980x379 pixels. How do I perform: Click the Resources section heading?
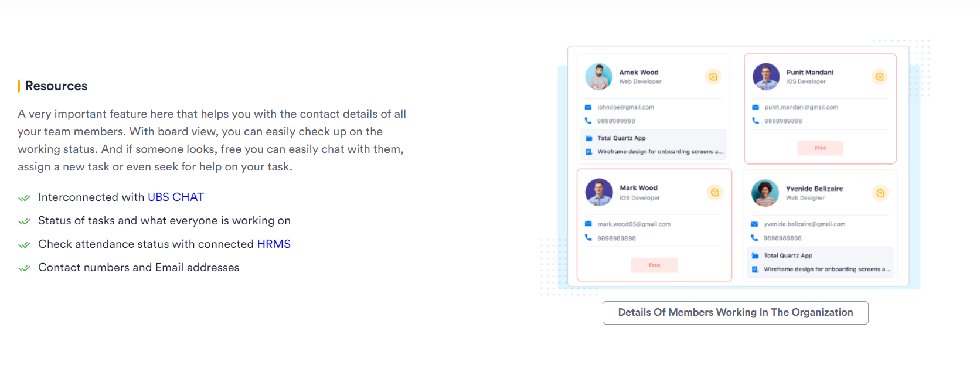(56, 86)
